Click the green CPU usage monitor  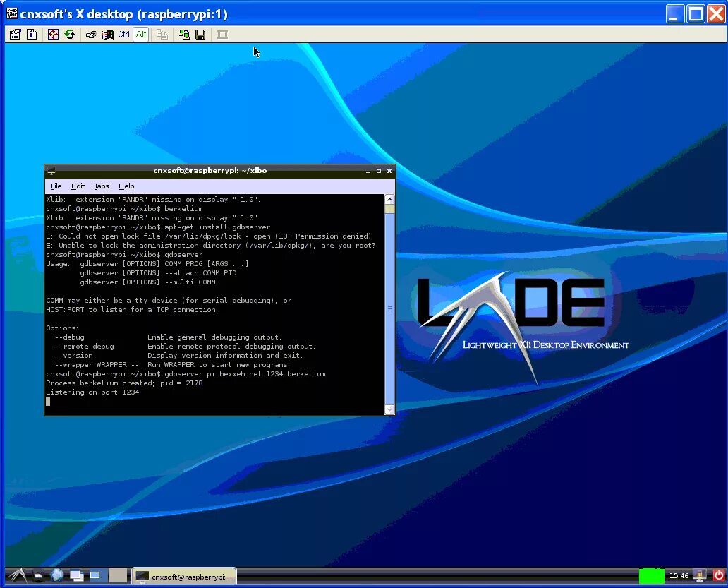click(x=651, y=576)
